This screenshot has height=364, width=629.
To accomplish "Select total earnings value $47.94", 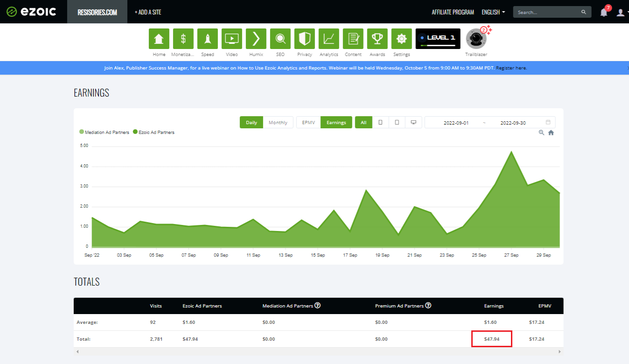I will click(x=492, y=339).
